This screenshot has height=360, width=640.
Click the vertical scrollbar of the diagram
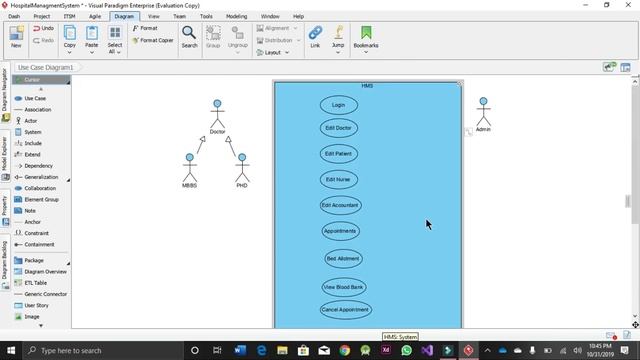(635, 155)
